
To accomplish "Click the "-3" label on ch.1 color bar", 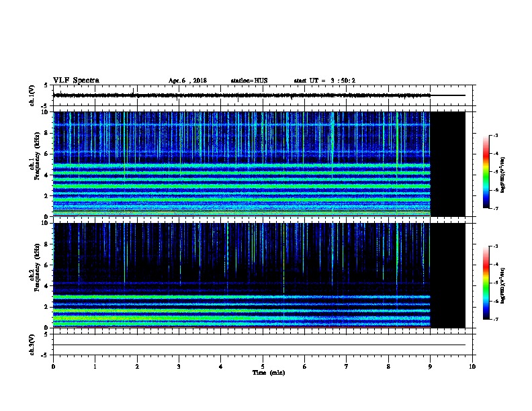I will 495,135.
